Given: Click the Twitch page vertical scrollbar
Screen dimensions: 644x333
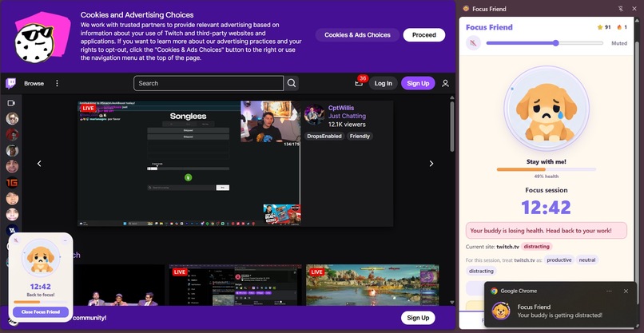Looking at the screenshot, I should click(452, 126).
